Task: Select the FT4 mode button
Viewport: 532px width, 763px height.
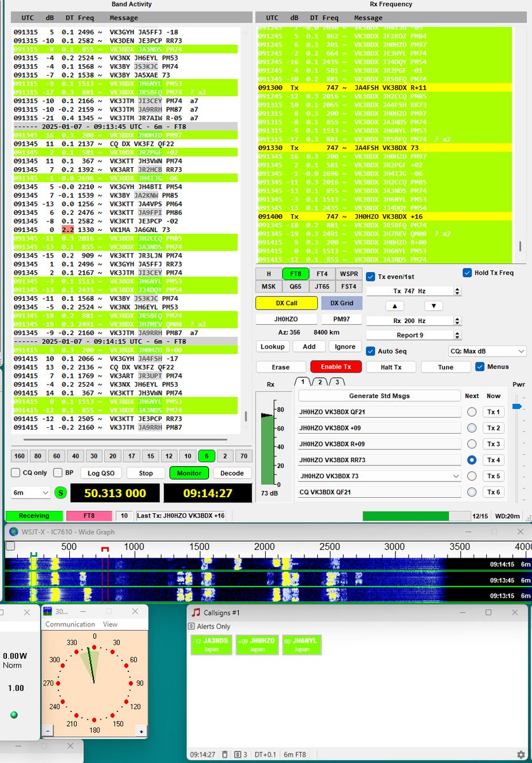Action: [322, 273]
